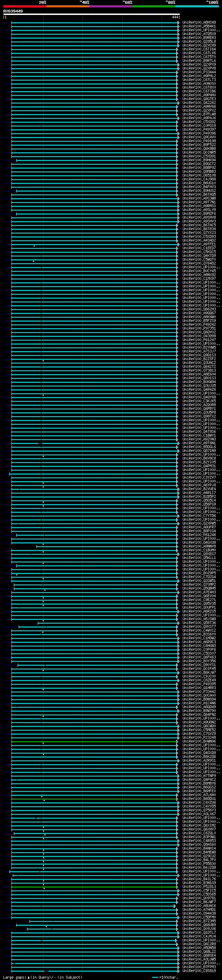Viewport: 222px width, 980px height.
Task: Select the UniRef100_Q2XPX9 label
Action: pyautogui.click(x=199, y=64)
